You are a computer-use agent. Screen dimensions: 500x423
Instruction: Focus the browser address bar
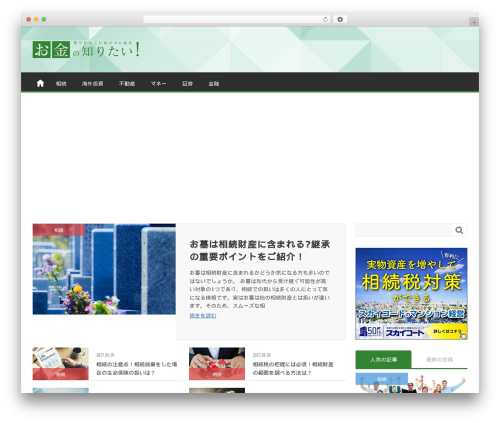237,19
